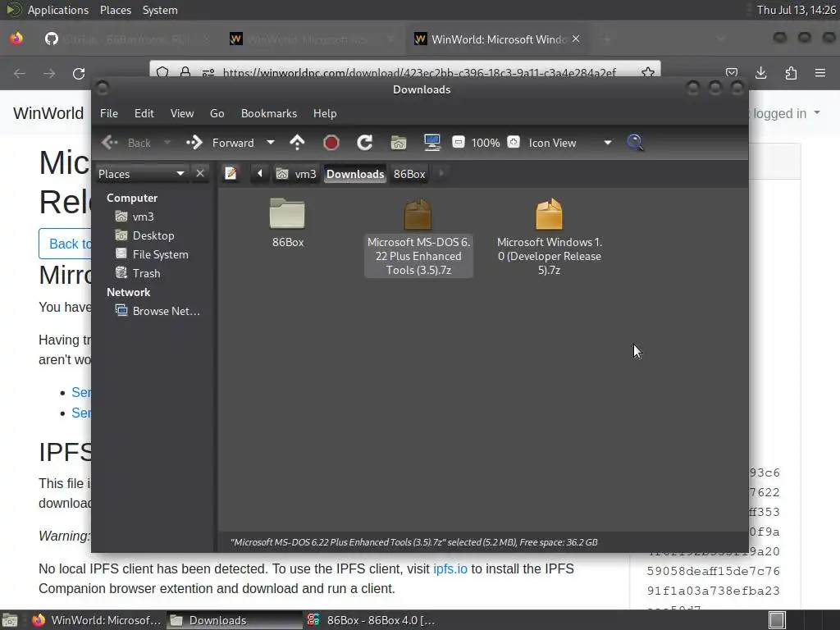Click the path bar left scroll arrow

(260, 174)
